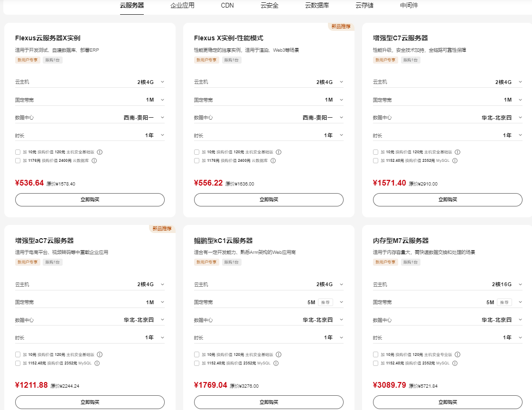Viewport: 532px width, 410px height.
Task: Click the price ¥1571.40
Action: pos(390,183)
